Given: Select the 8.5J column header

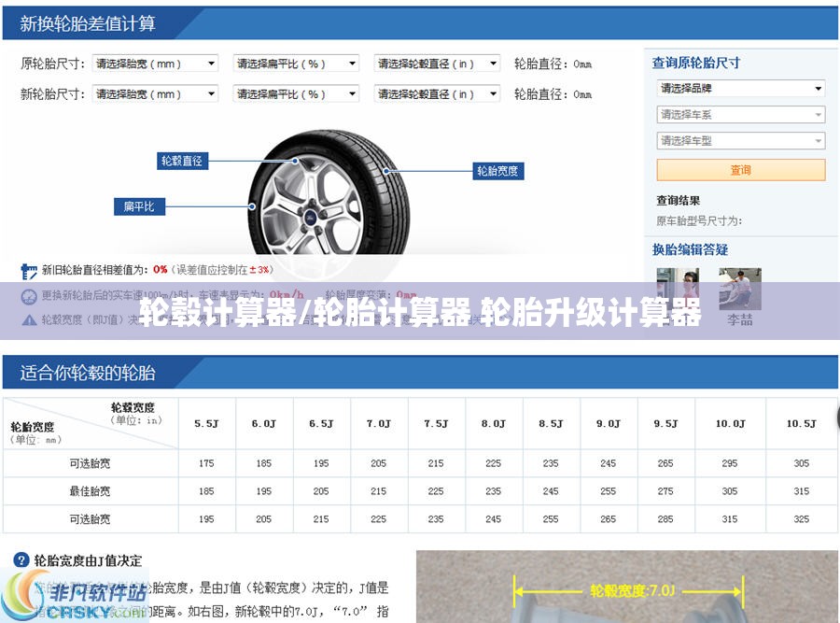Looking at the screenshot, I should 550,423.
